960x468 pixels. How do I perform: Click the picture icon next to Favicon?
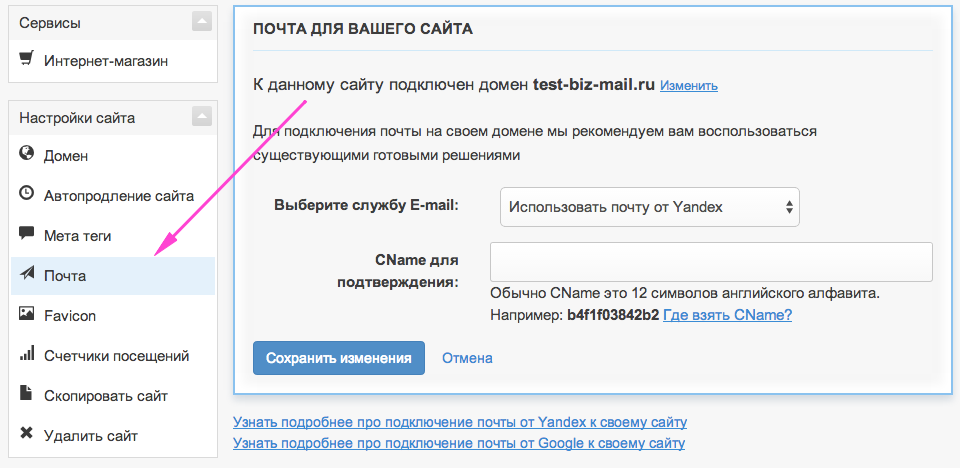pyautogui.click(x=26, y=315)
